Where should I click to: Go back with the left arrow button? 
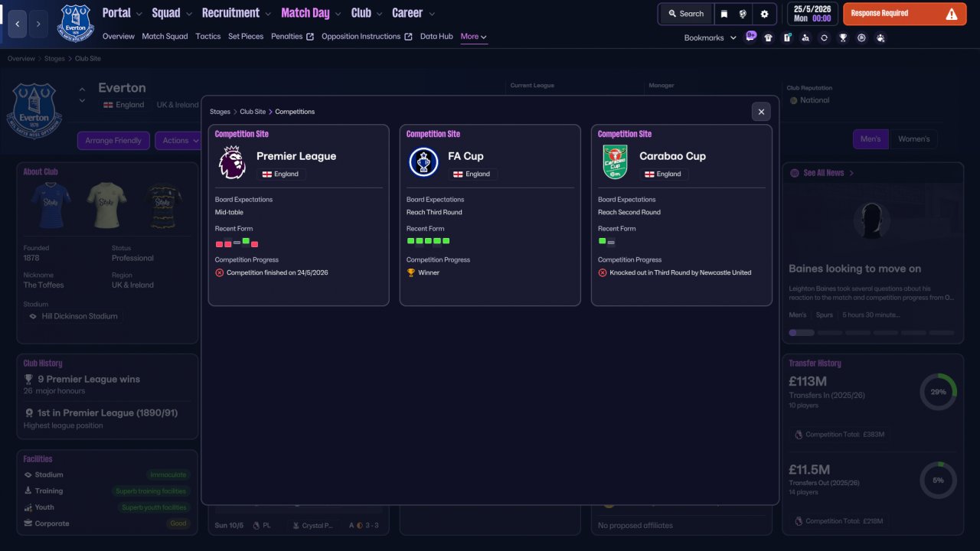pos(18,24)
